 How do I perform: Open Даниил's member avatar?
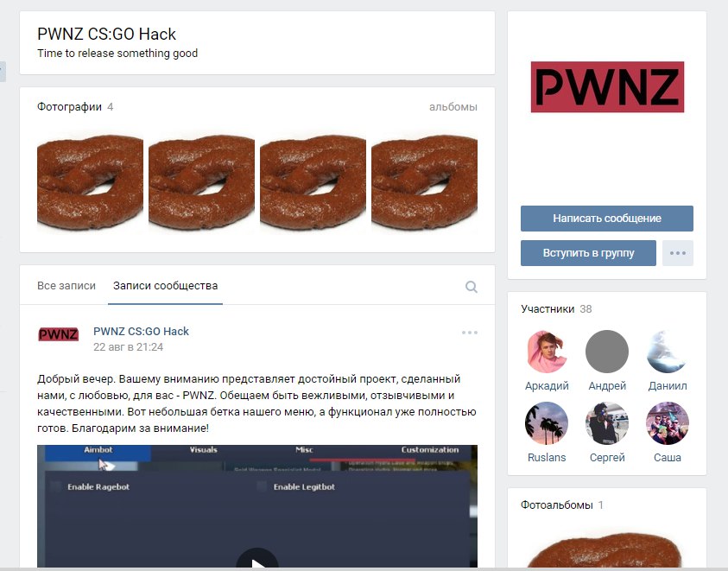668,352
